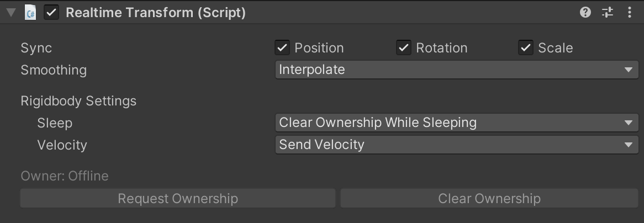Click the Velocity property label
This screenshot has height=223, width=644.
62,145
